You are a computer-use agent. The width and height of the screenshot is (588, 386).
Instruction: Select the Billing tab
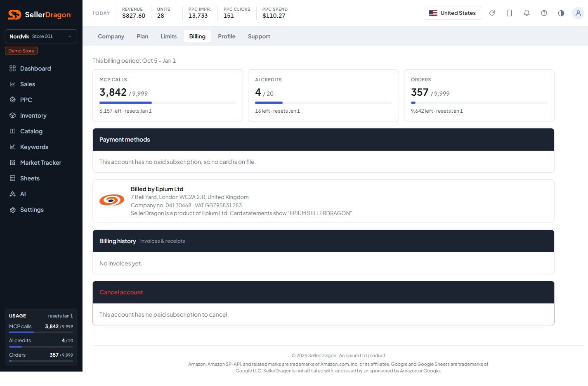click(x=197, y=36)
